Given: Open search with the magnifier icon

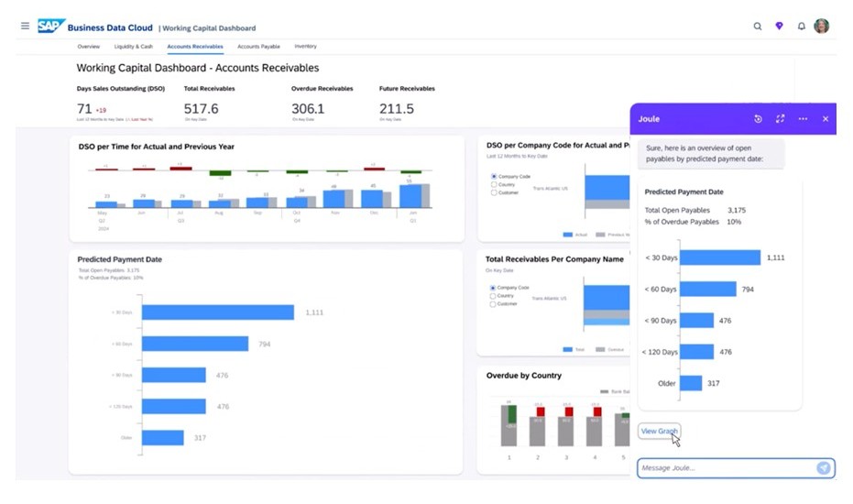Looking at the screenshot, I should [x=758, y=27].
